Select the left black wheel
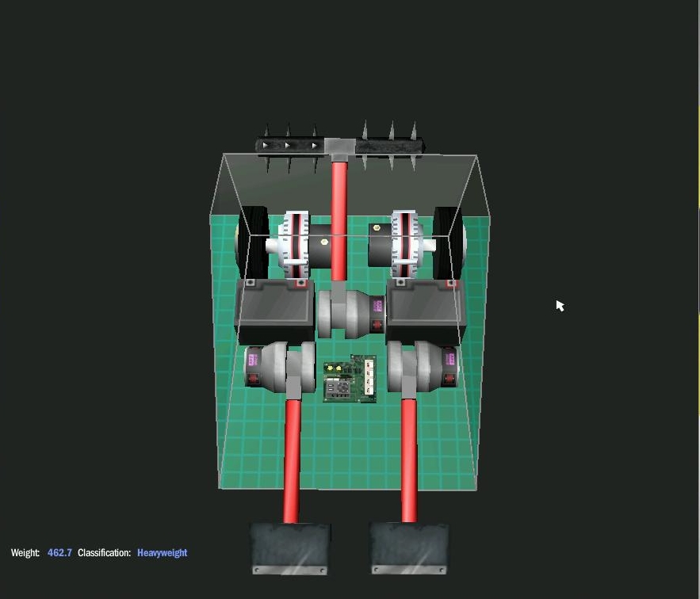The image size is (700, 599). coord(253,242)
